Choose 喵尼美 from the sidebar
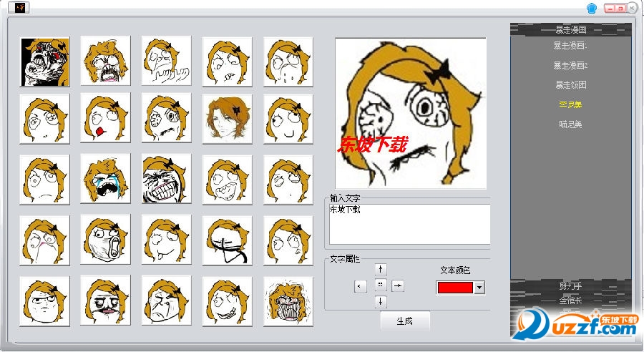The image size is (644, 352). click(570, 124)
